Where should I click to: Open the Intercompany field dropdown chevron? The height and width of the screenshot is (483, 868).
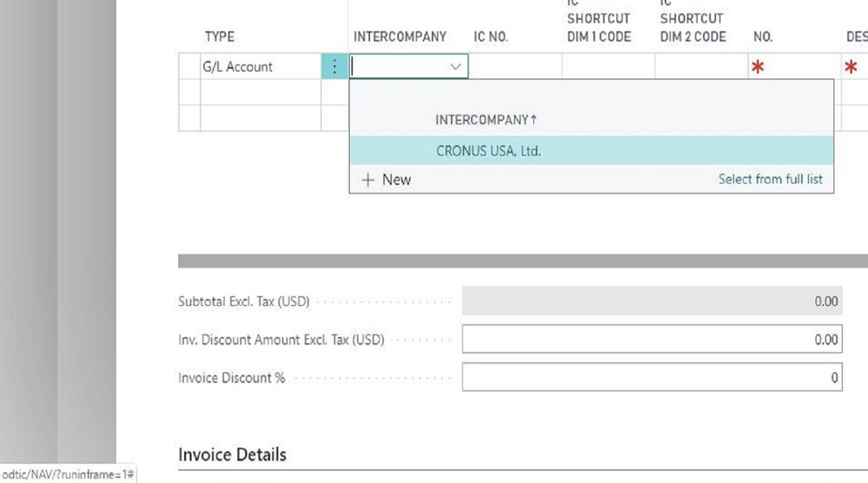pos(455,66)
